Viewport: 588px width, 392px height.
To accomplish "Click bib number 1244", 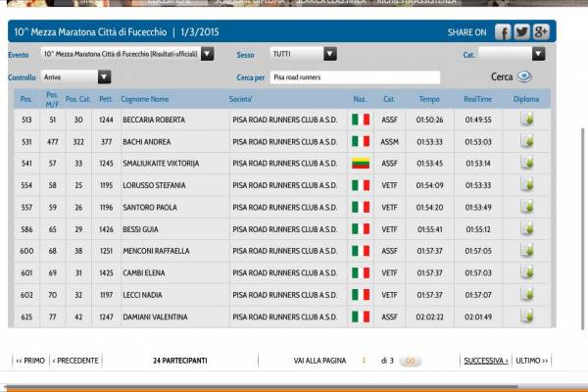I will 106,120.
